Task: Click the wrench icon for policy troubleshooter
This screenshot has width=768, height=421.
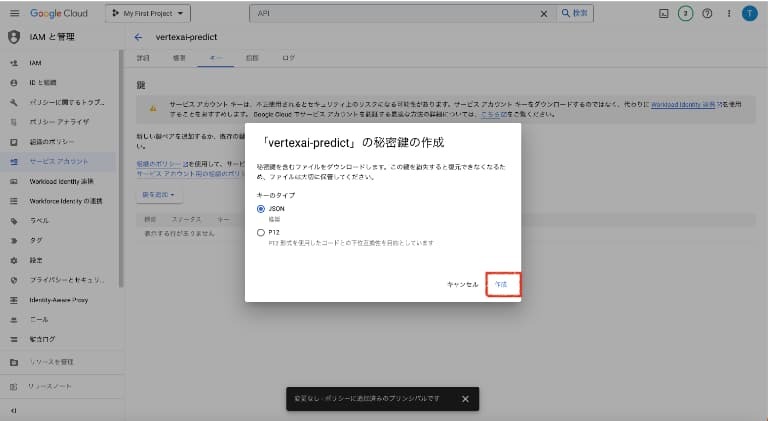Action: pyautogui.click(x=14, y=102)
